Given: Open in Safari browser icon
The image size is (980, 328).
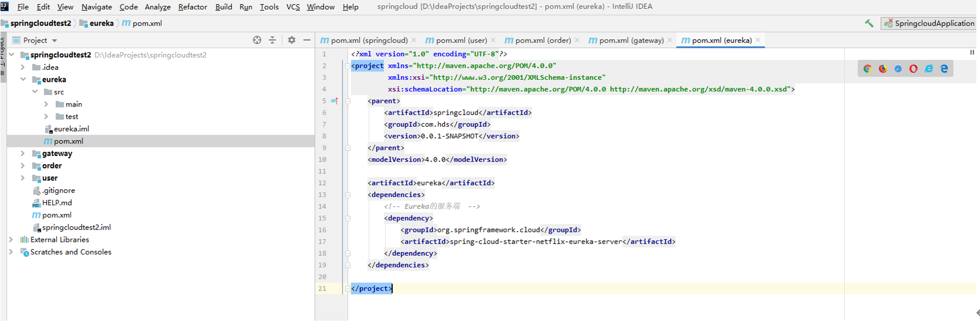Looking at the screenshot, I should [x=898, y=69].
